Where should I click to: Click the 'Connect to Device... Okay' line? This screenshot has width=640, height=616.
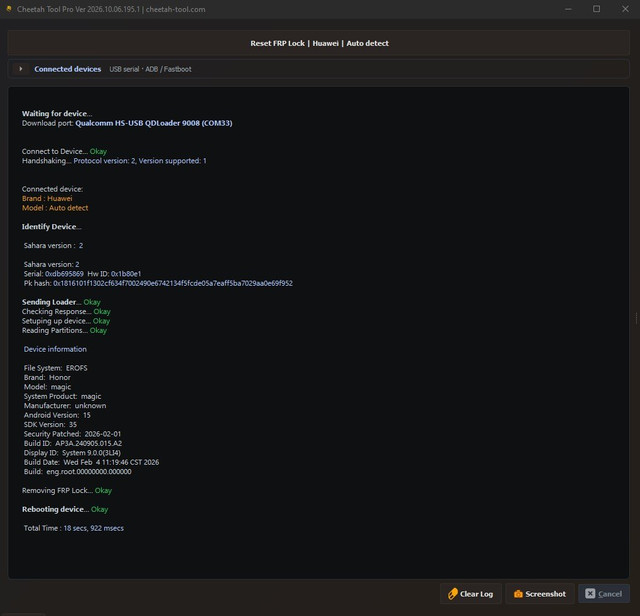[x=64, y=151]
